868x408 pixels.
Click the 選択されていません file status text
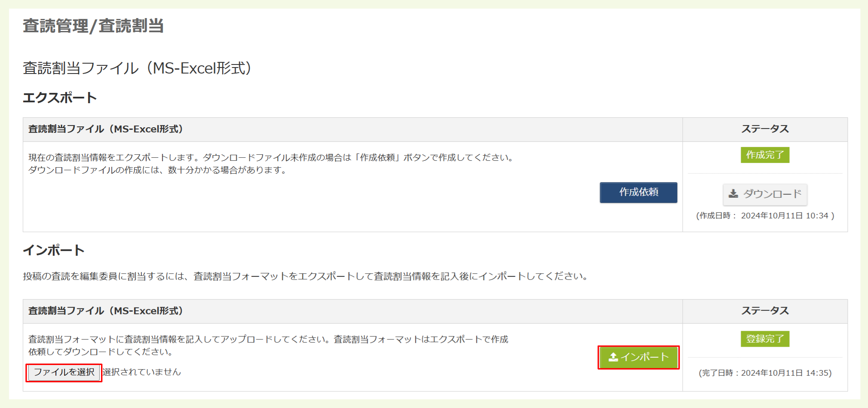(142, 372)
